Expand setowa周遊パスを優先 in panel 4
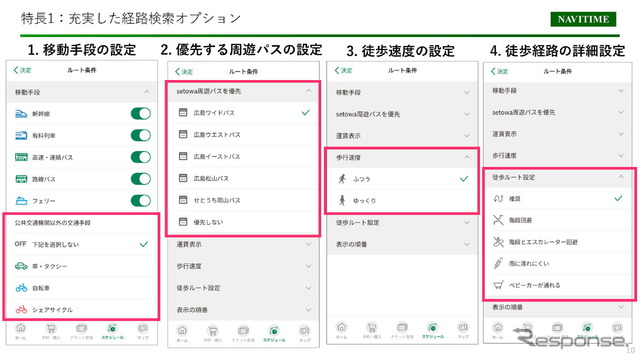Screen dimensions: 640x360 click(558, 112)
